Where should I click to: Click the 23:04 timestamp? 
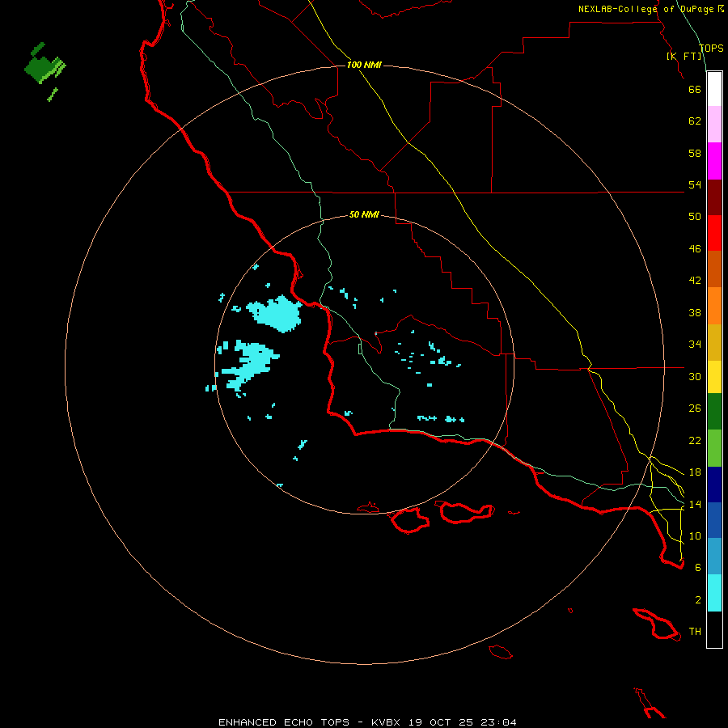[498, 722]
